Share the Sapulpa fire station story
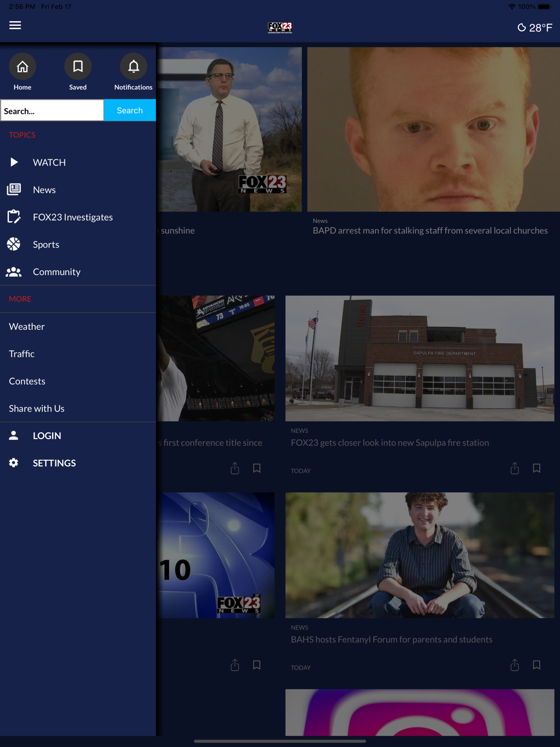Screen dimensions: 560x747 point(515,468)
